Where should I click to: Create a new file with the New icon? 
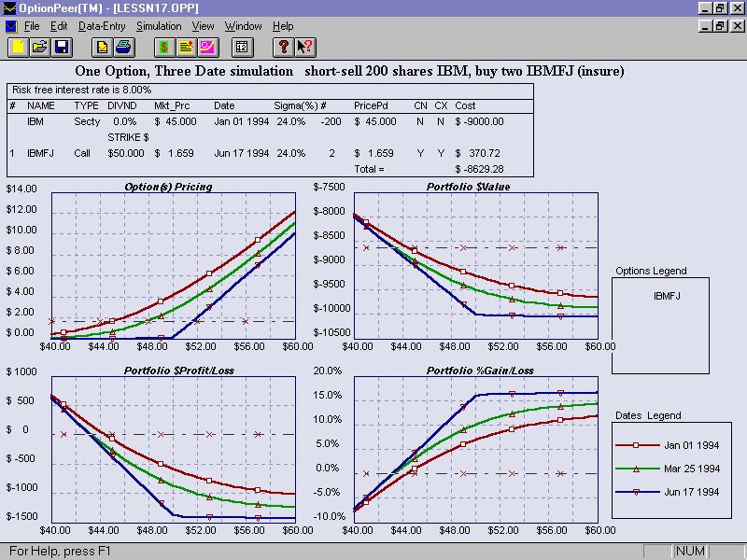pyautogui.click(x=19, y=46)
